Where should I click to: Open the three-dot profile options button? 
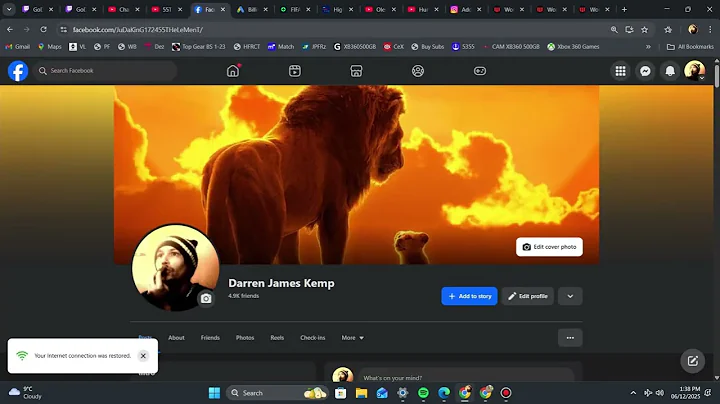coord(570,338)
